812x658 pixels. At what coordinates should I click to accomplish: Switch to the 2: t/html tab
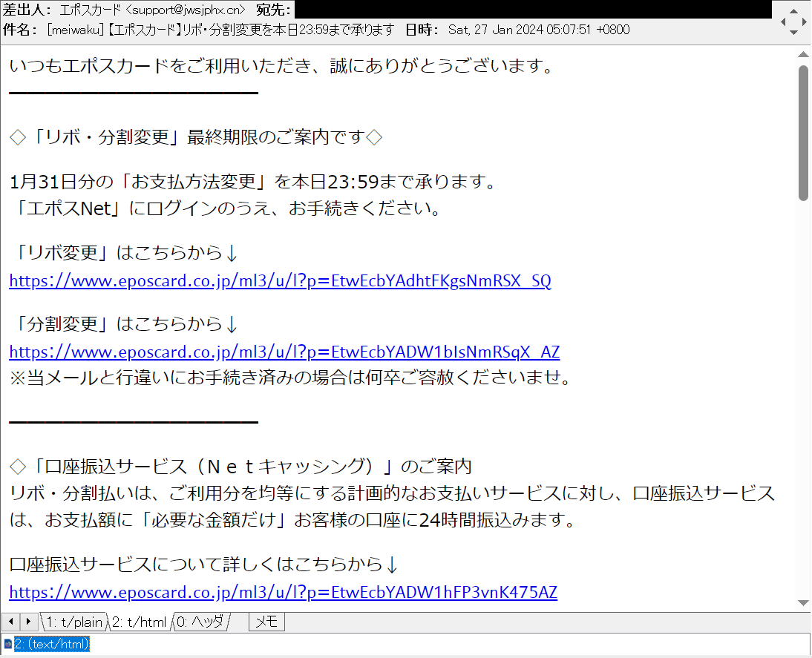click(140, 622)
